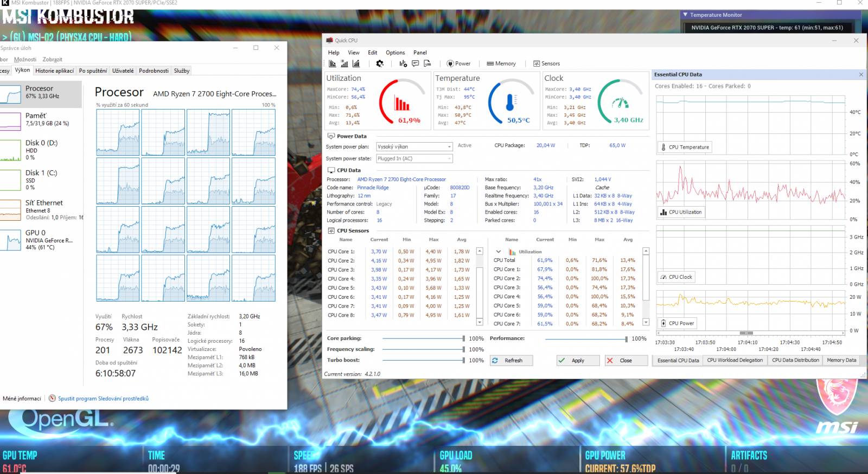This screenshot has height=474, width=868.
Task: Click chart-with-gear icon in Quick CPU toolbar
Action: point(403,63)
